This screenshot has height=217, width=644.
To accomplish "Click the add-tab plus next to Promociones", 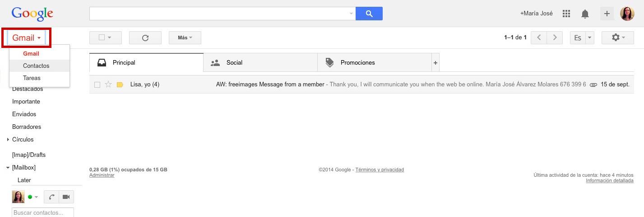I will click(x=436, y=63).
